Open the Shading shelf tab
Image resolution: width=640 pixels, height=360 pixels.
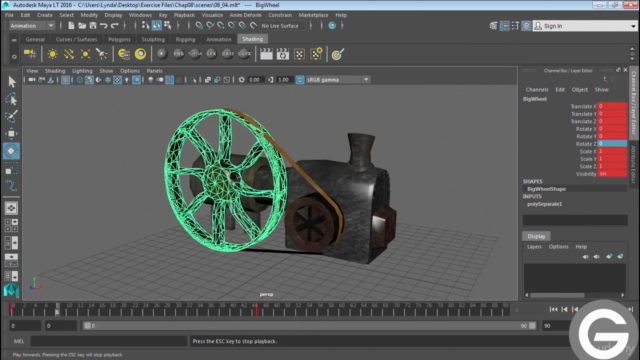tap(253, 39)
